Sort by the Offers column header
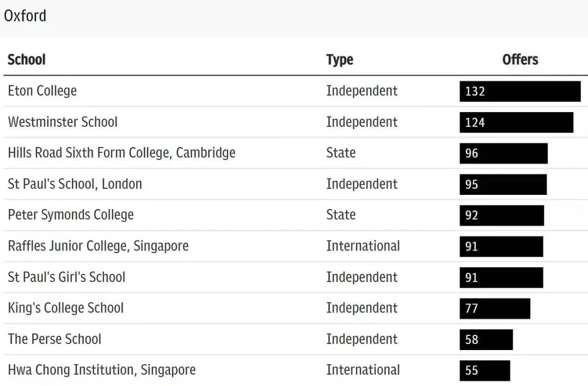The height and width of the screenshot is (386, 588). [x=520, y=59]
